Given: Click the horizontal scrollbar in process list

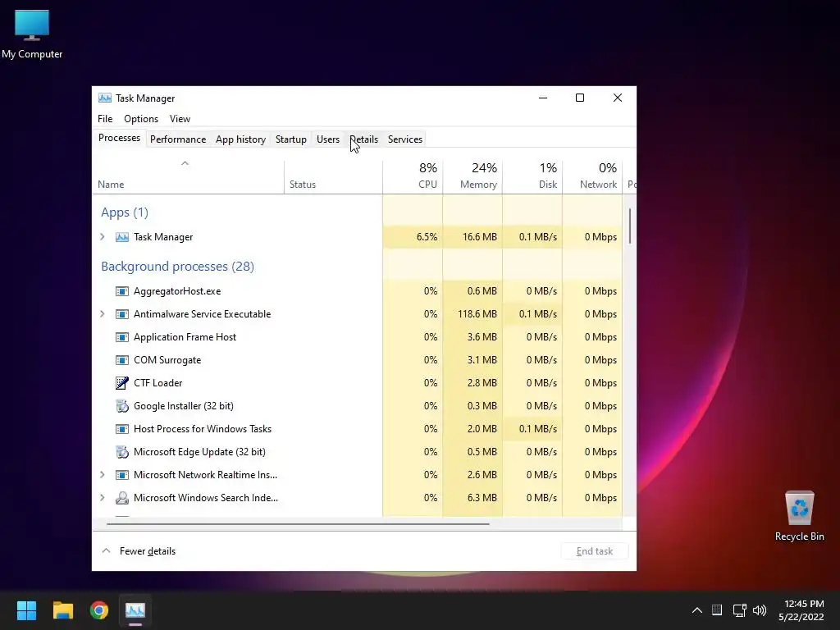Looking at the screenshot, I should coord(298,524).
